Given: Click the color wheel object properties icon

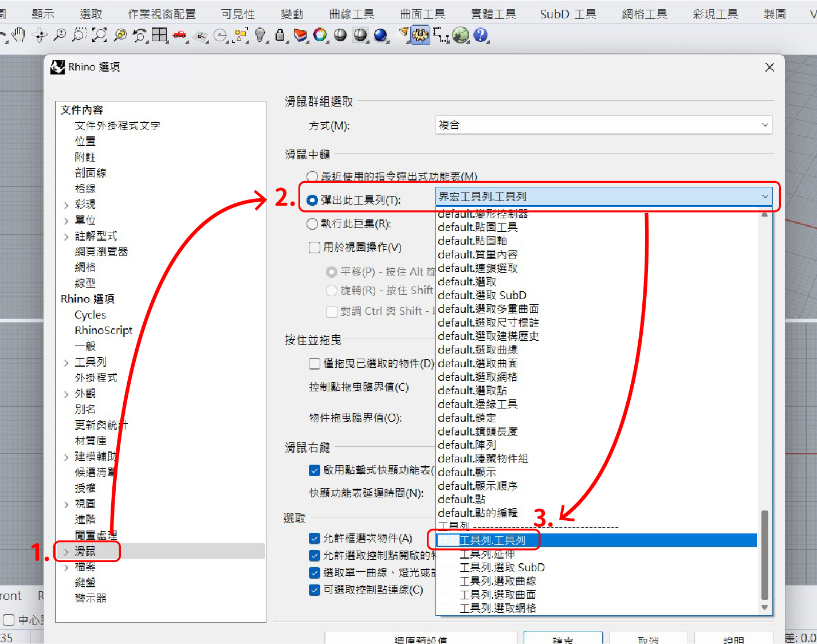Looking at the screenshot, I should pos(320,36).
